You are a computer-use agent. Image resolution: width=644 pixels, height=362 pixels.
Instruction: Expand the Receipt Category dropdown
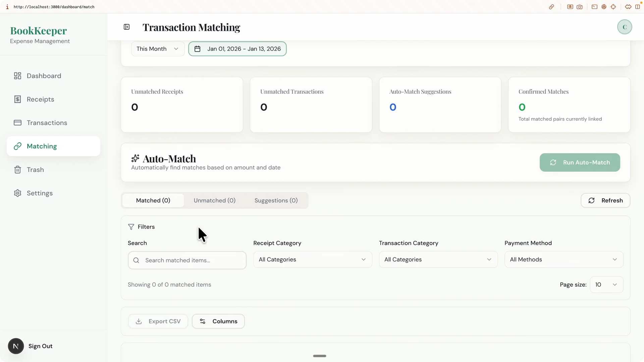coord(313,259)
